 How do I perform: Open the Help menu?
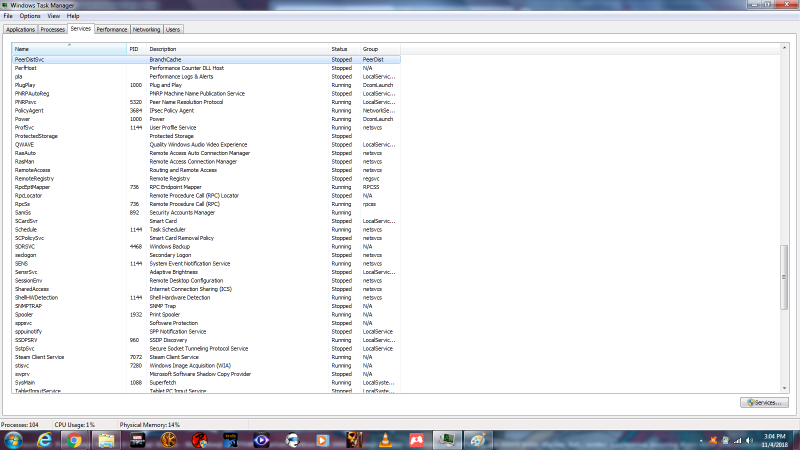click(x=73, y=16)
